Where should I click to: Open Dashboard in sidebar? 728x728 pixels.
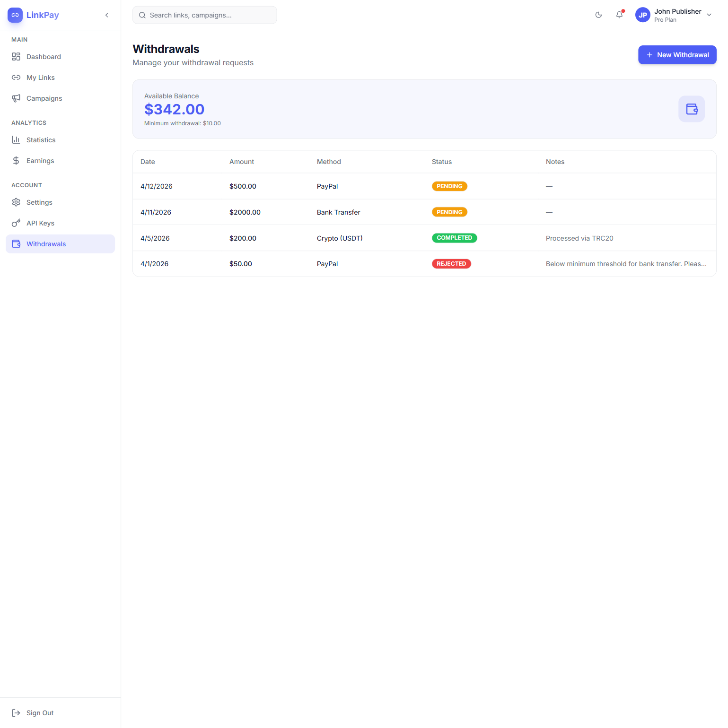pos(60,57)
